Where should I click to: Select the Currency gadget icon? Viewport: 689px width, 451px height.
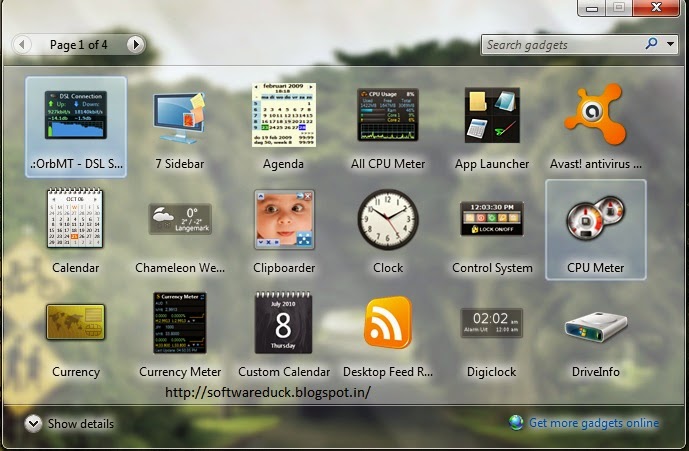tap(76, 322)
